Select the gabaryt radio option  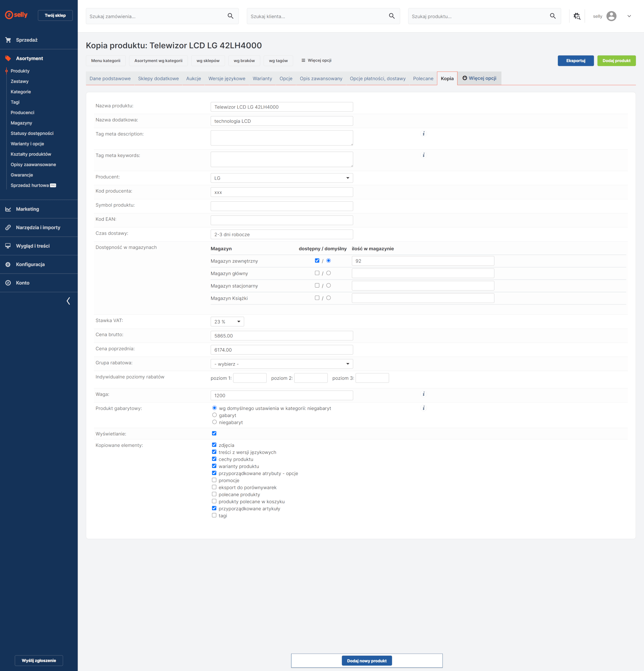coord(215,415)
